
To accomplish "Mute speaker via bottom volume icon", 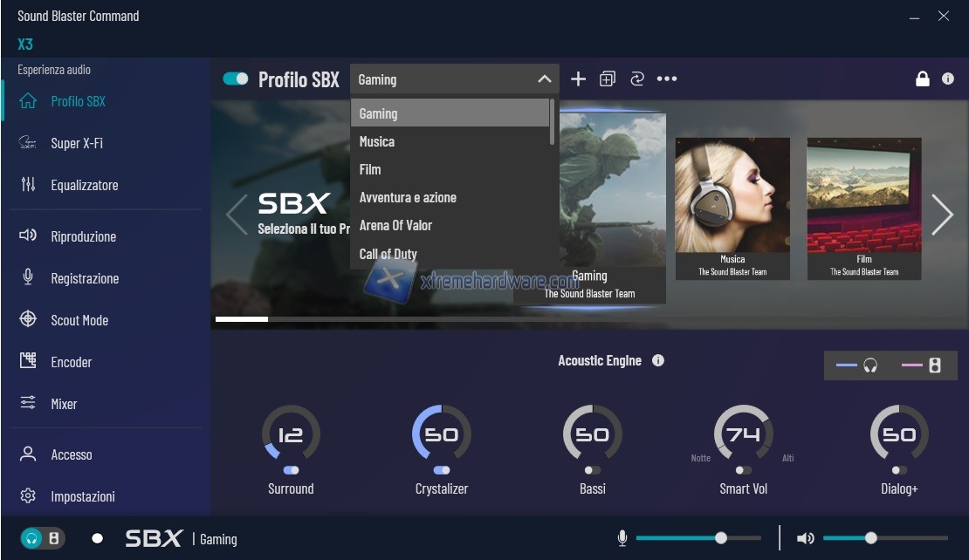I will click(x=806, y=538).
